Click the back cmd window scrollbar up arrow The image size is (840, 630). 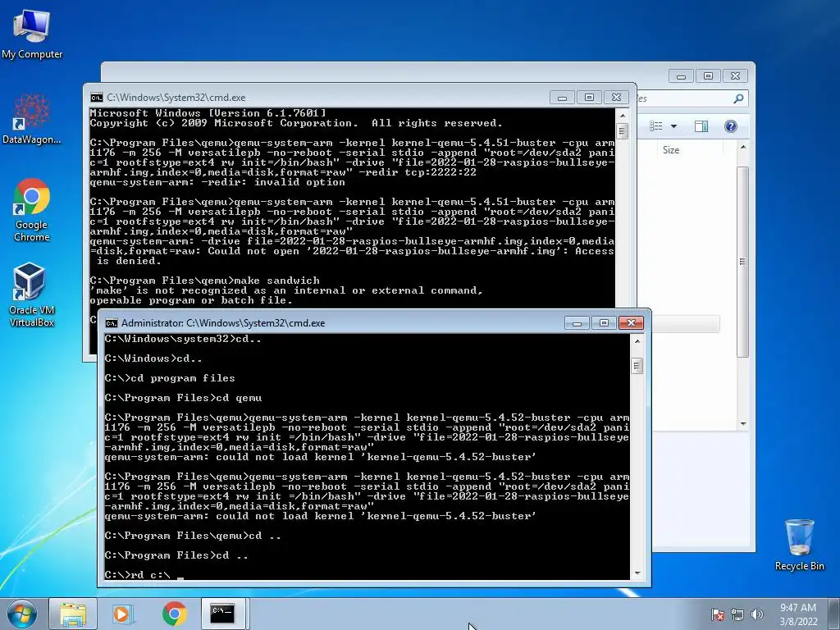coord(622,115)
